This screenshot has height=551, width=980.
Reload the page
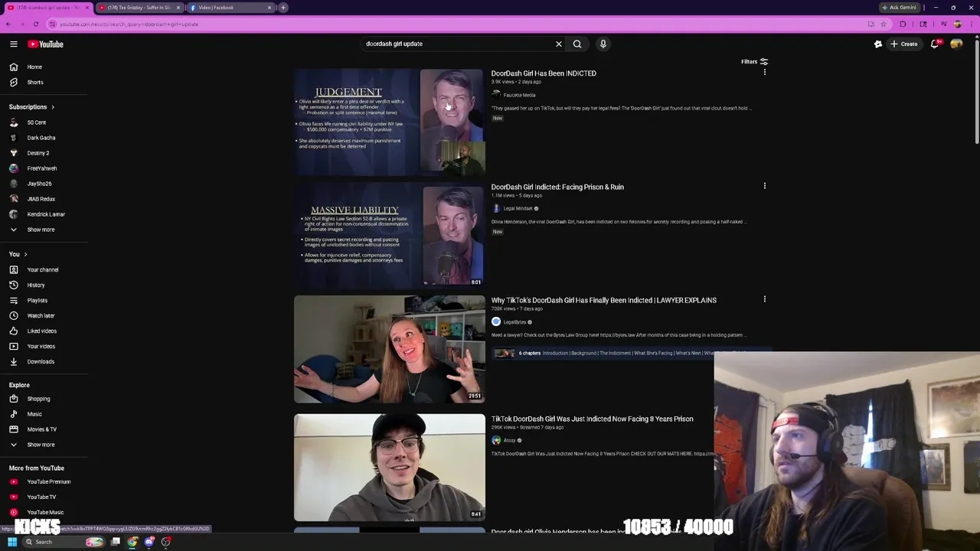[x=35, y=24]
